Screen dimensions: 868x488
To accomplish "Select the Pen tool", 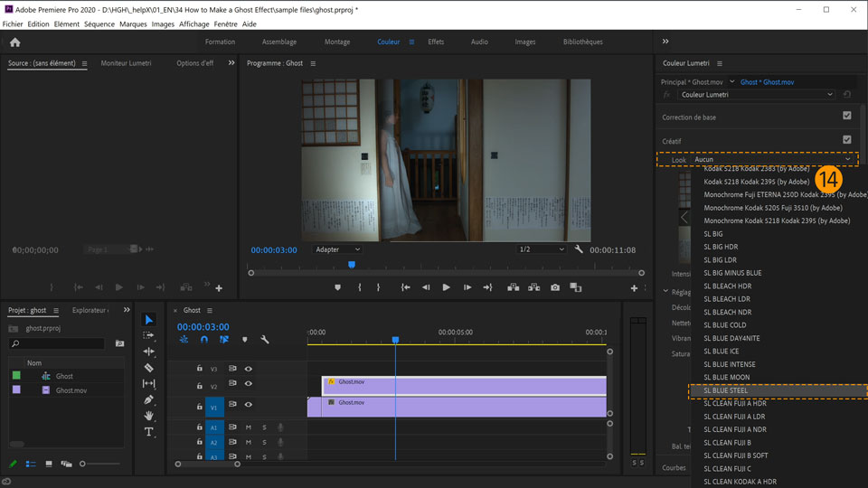I will [149, 399].
